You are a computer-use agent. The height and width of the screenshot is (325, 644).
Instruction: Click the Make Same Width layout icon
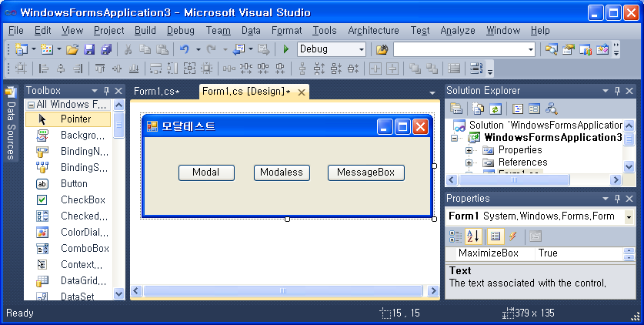click(155, 69)
